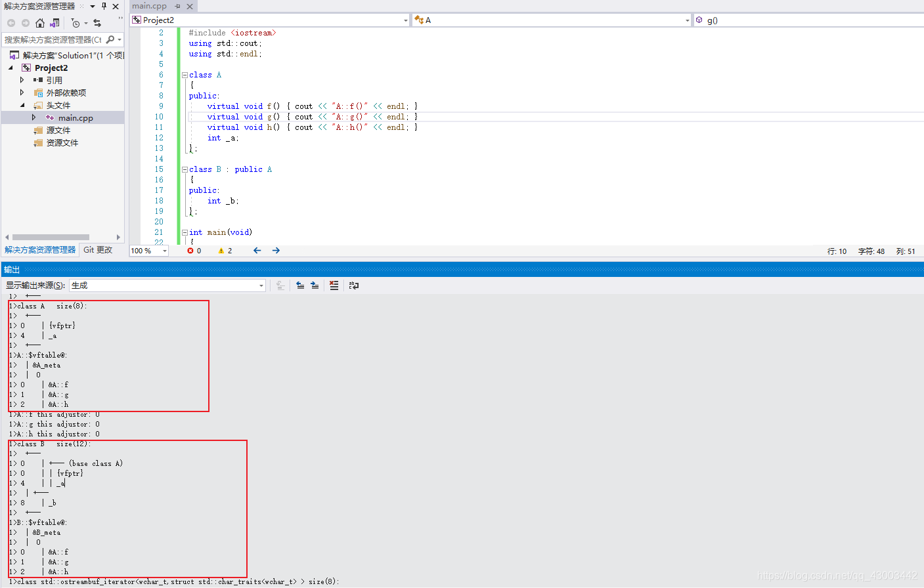
Task: Switch views using the Visual Studio solution icon
Action: tap(55, 23)
